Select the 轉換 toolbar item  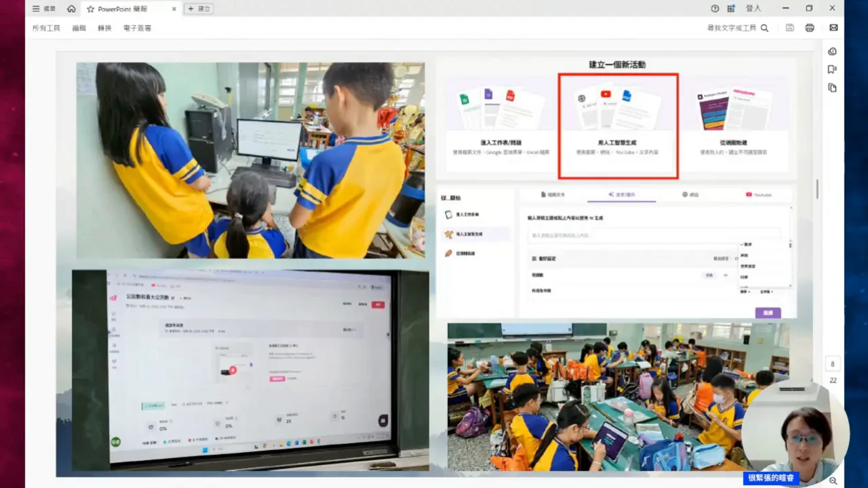point(104,28)
